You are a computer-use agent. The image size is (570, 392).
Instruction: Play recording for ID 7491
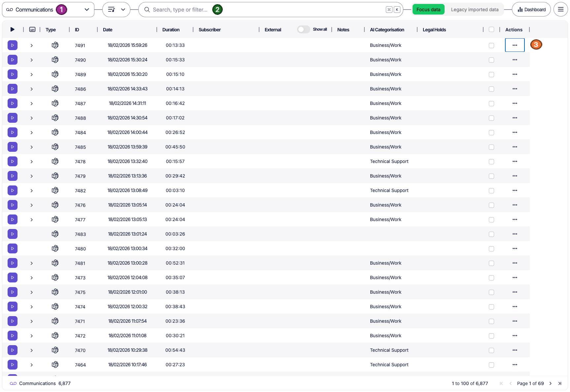coord(13,45)
